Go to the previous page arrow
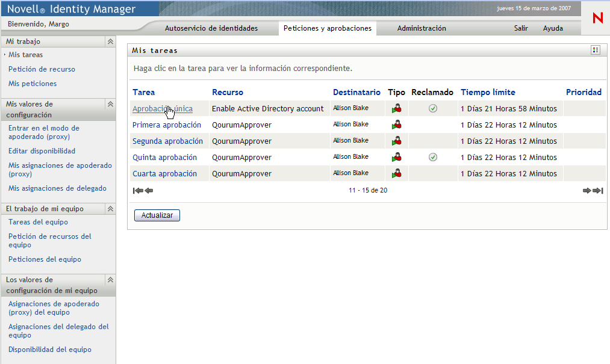 (x=149, y=190)
